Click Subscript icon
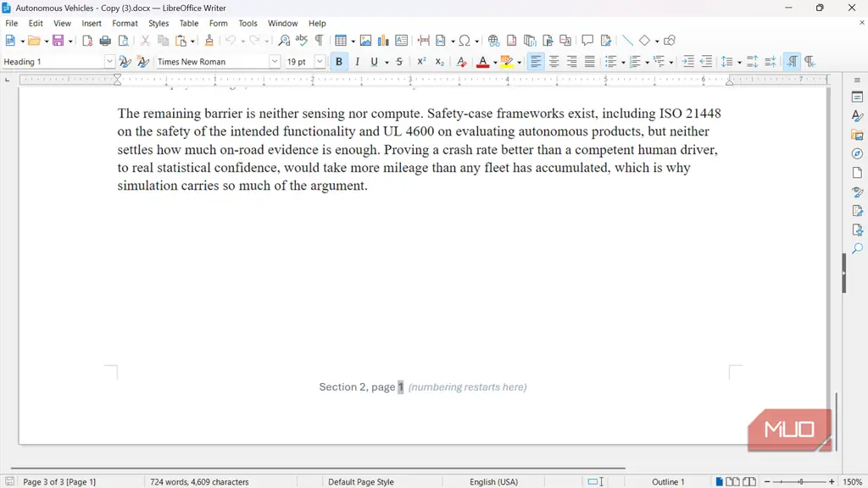This screenshot has width=868, height=488. point(440,61)
